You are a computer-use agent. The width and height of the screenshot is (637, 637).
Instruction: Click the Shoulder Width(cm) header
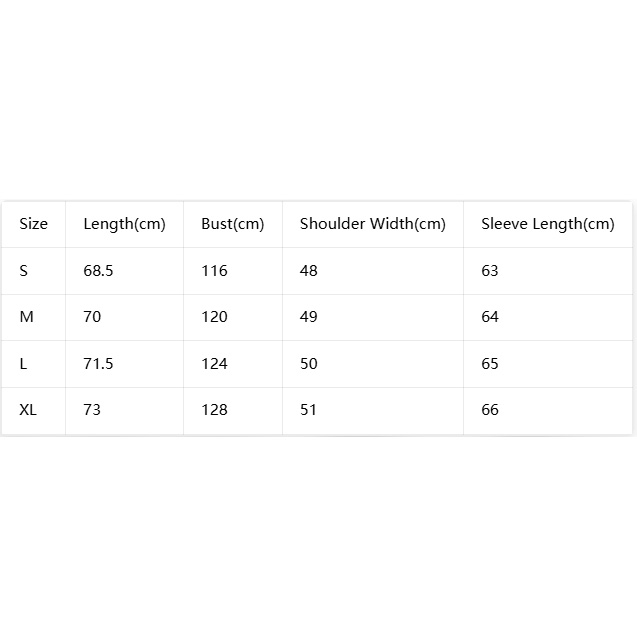coord(373,224)
